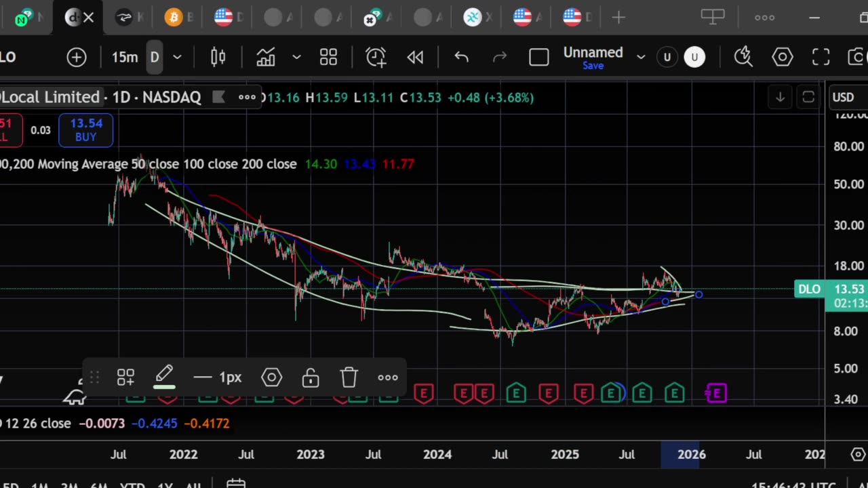Click the 13.54 BUY button

click(x=86, y=129)
